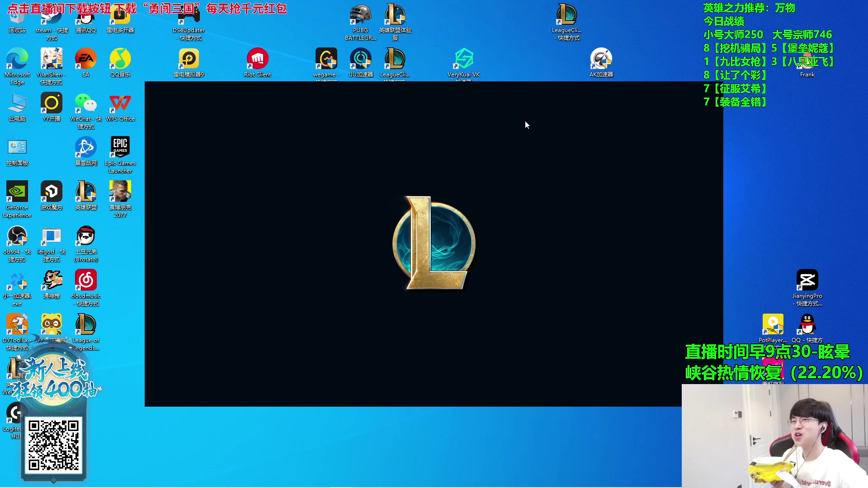Select the LeagueCli shortcut in the top row

(566, 22)
